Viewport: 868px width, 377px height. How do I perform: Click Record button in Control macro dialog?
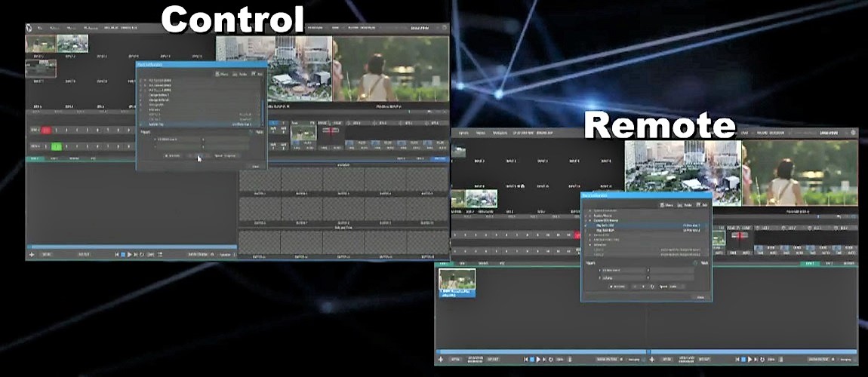pyautogui.click(x=173, y=156)
